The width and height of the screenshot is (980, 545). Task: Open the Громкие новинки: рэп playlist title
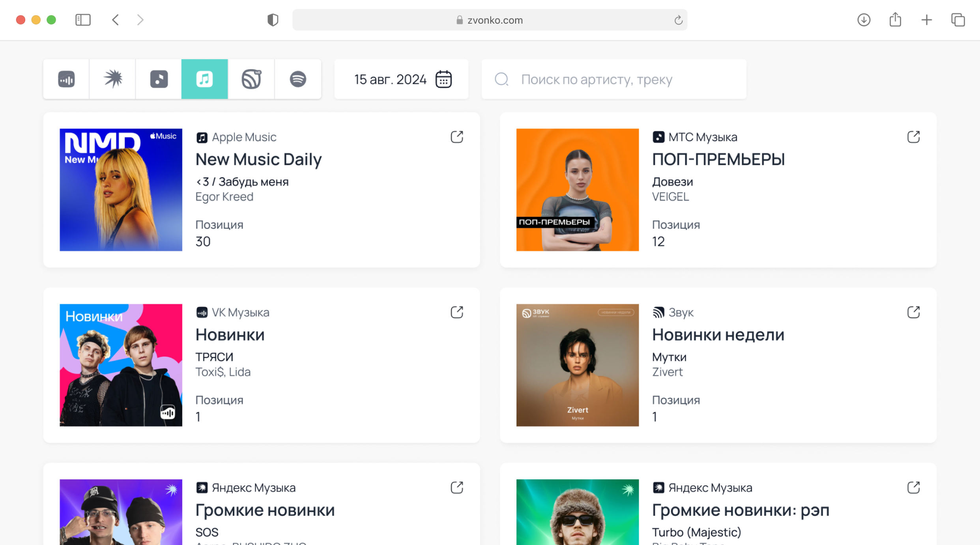click(x=740, y=510)
